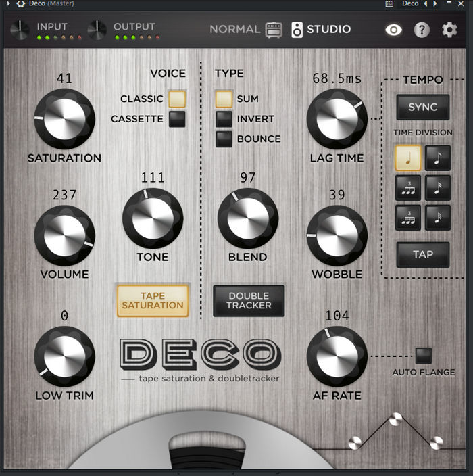The height and width of the screenshot is (476, 473).
Task: Go to next preset arrow
Action: [x=435, y=3]
